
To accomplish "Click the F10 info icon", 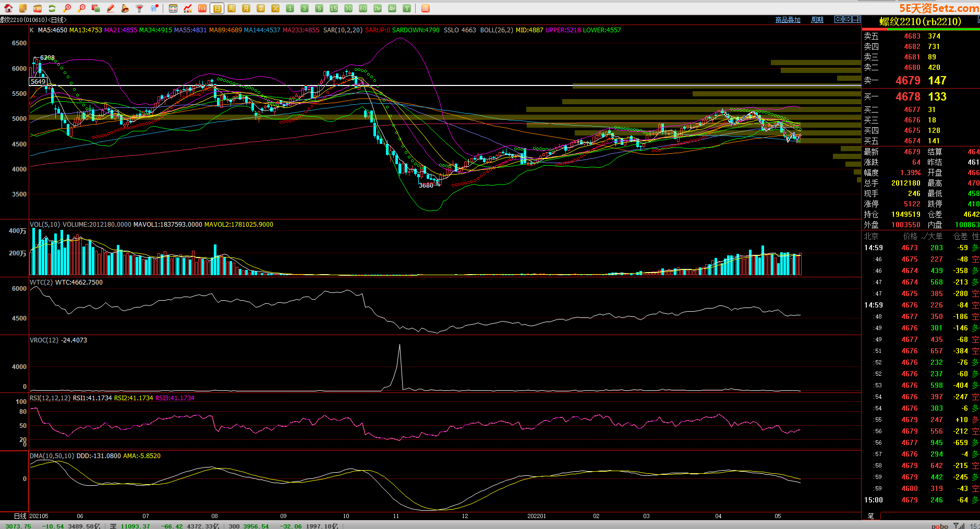I will [x=38, y=8].
